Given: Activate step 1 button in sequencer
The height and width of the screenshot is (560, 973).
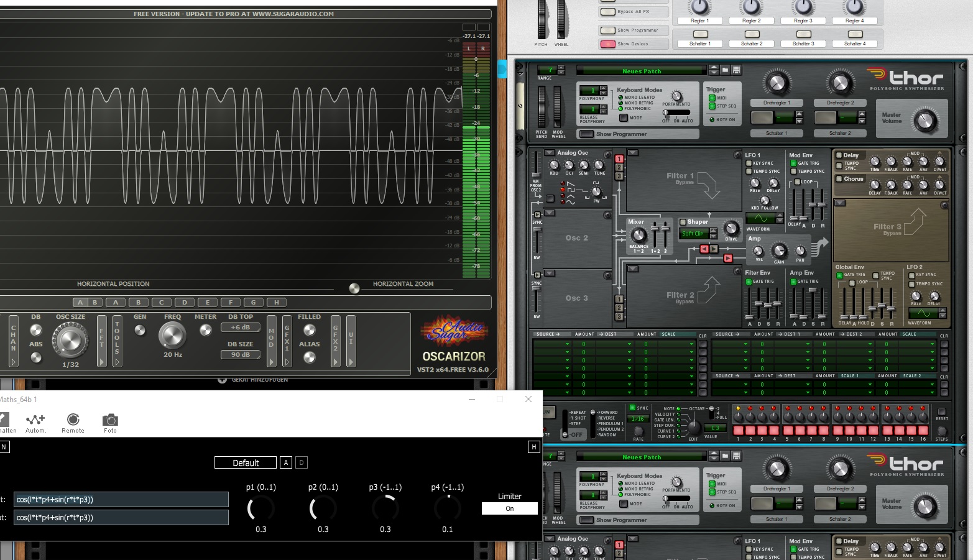Looking at the screenshot, I should coord(738,430).
